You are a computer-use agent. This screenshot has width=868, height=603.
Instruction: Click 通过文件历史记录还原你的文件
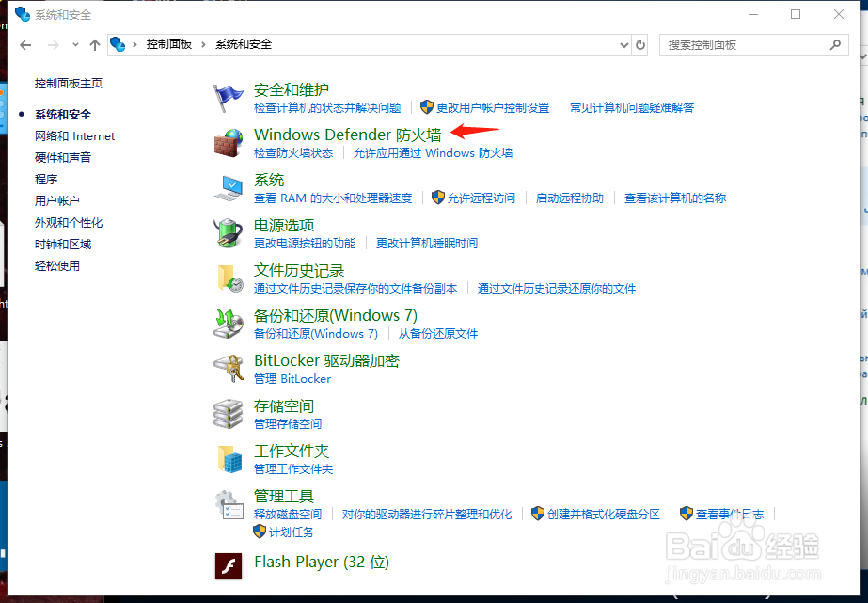(557, 289)
